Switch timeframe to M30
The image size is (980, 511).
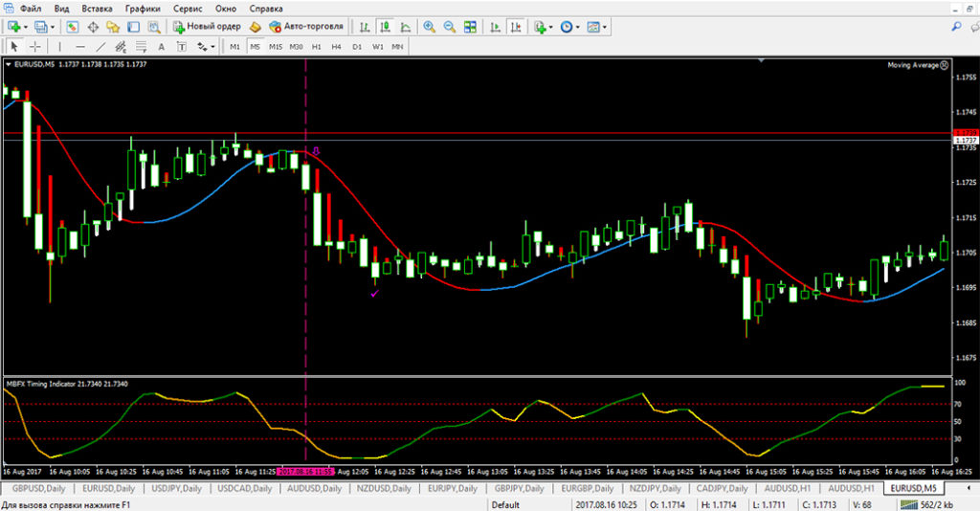coord(297,47)
